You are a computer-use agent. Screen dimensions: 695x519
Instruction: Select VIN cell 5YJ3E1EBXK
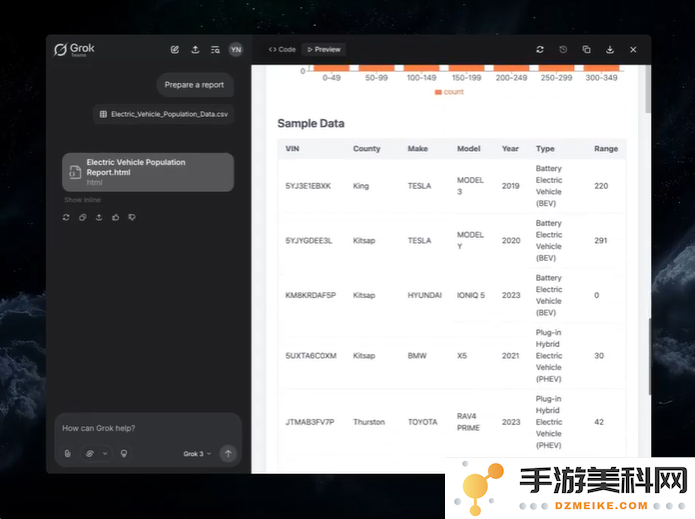(308, 186)
